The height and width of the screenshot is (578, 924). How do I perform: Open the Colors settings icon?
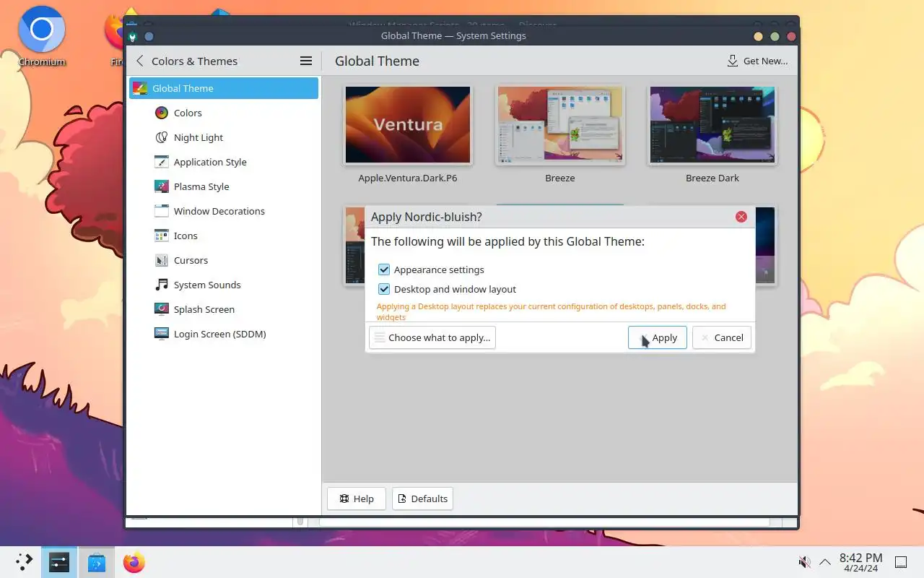point(162,113)
